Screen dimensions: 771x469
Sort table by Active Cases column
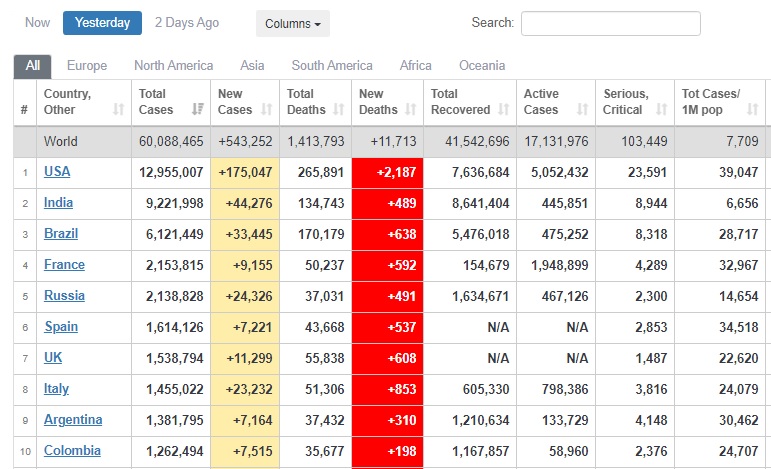555,101
